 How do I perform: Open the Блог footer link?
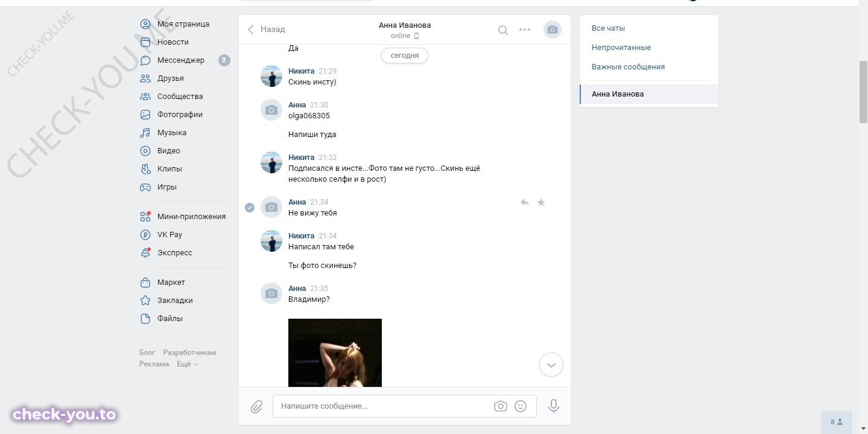pyautogui.click(x=147, y=353)
